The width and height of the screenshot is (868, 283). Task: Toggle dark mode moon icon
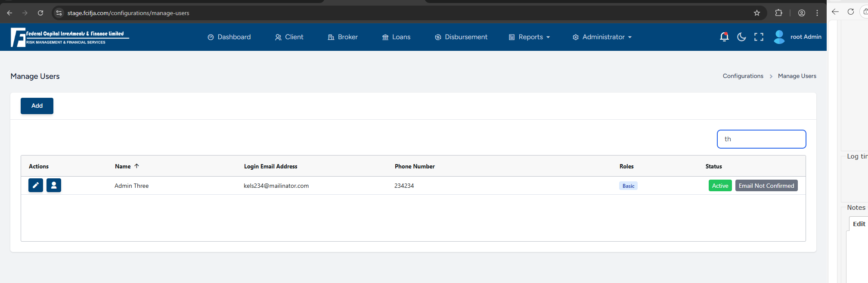click(741, 37)
